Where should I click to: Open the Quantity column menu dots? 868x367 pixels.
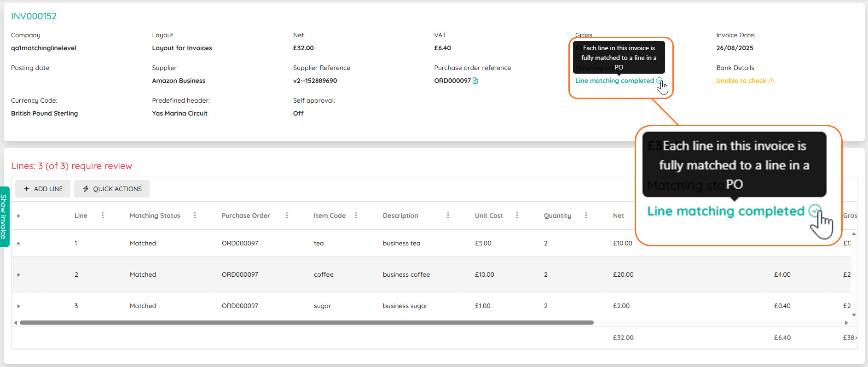(586, 216)
